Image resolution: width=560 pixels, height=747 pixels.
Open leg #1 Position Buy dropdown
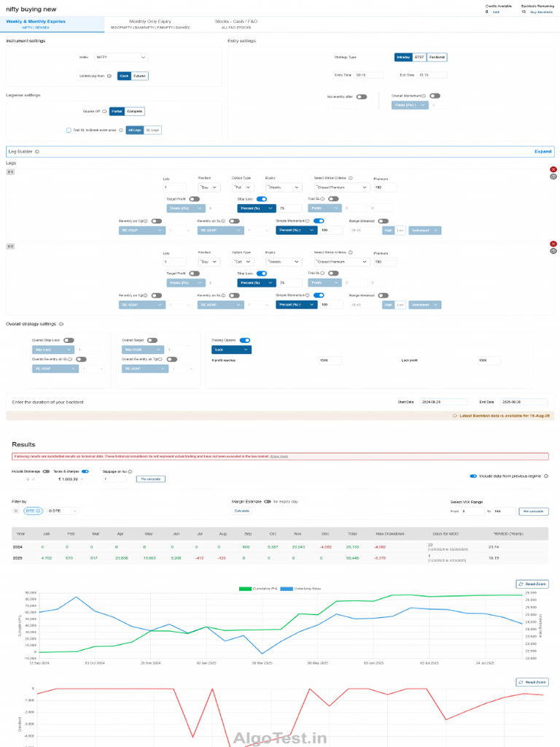[209, 187]
